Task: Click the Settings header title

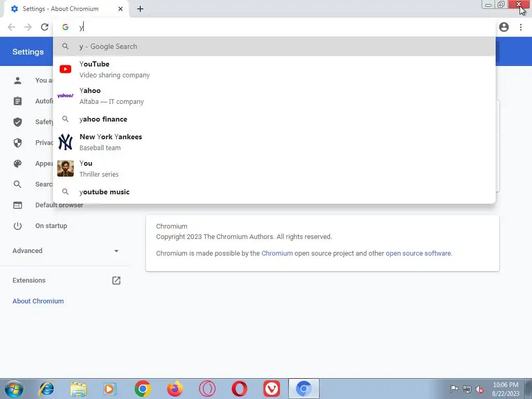Action: 28,51
